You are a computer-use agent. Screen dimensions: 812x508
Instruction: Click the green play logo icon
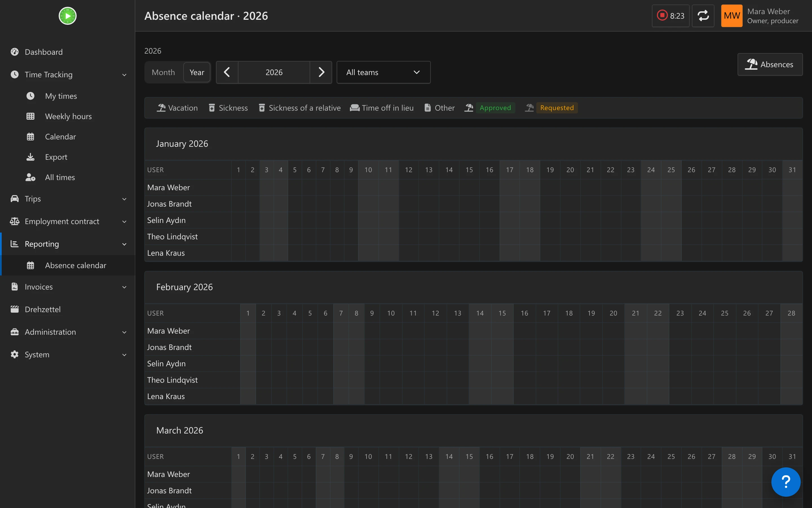(x=67, y=16)
